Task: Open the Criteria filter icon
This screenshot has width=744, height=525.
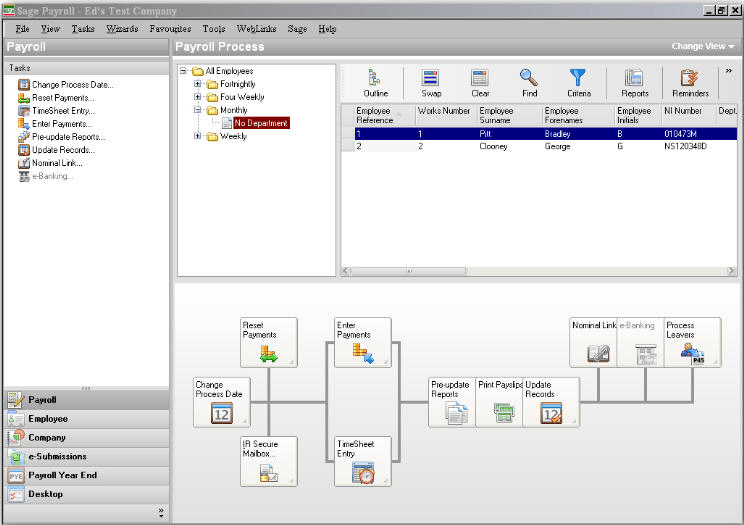Action: click(579, 82)
